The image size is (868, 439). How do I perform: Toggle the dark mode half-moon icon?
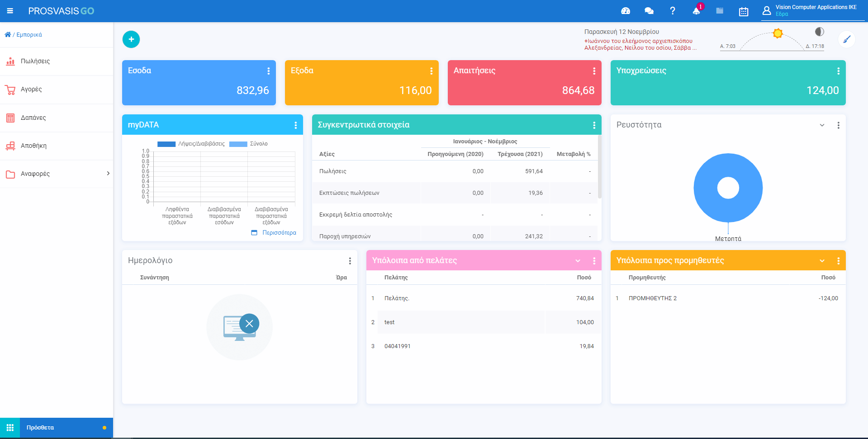pyautogui.click(x=820, y=32)
